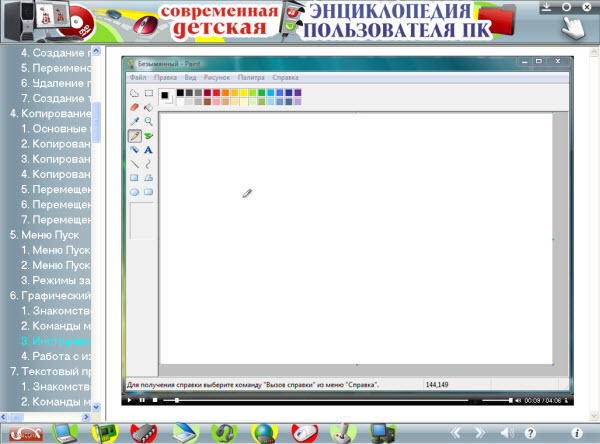
Task: Select the Curve tool in Paint
Action: point(148,164)
